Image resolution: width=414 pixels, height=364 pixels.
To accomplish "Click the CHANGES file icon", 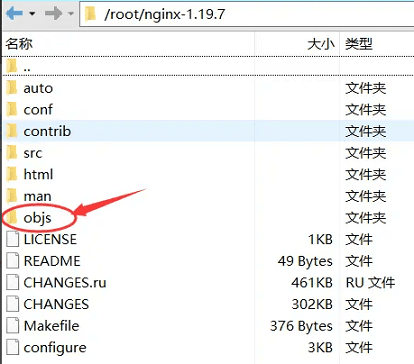I will coord(13,304).
